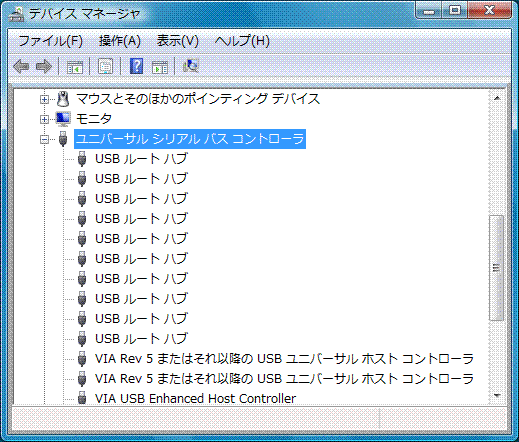Image resolution: width=519 pixels, height=442 pixels.
Task: Expand the モニタ tree node
Action: click(x=44, y=119)
